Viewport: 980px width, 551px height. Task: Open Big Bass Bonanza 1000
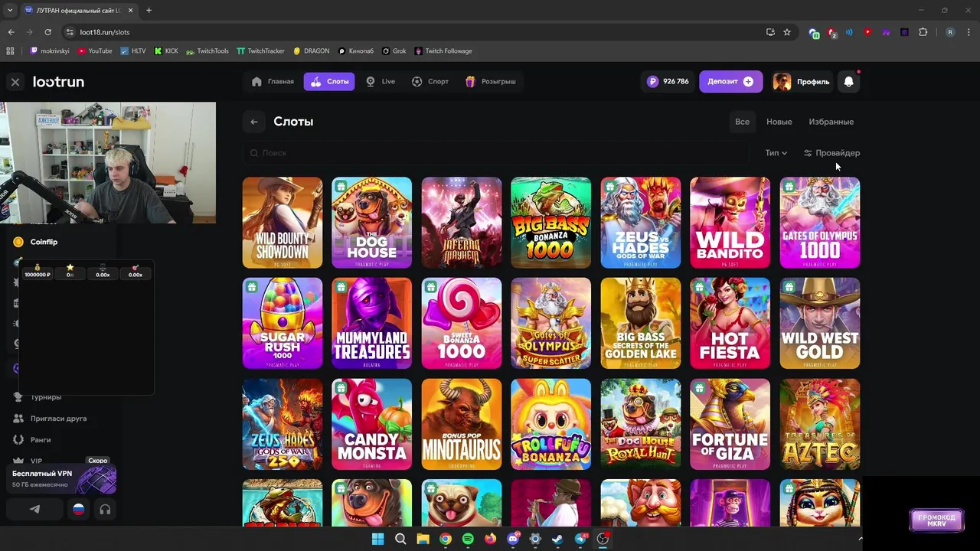(x=551, y=223)
